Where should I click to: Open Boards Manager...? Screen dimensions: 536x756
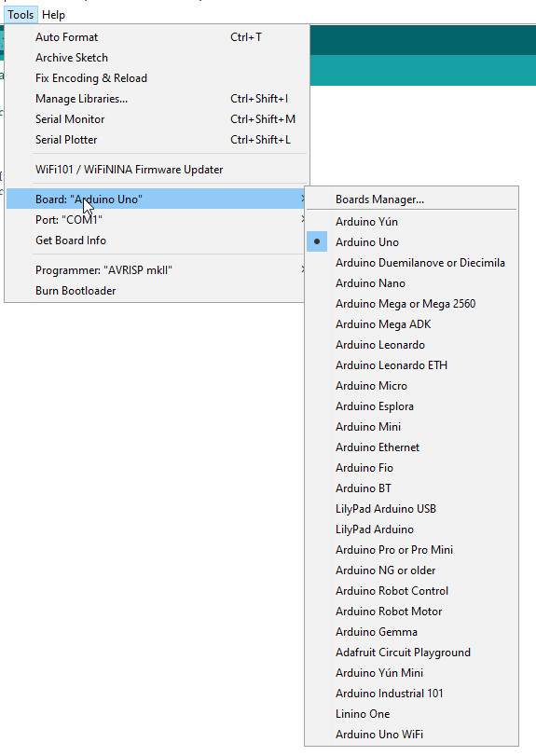pyautogui.click(x=412, y=199)
